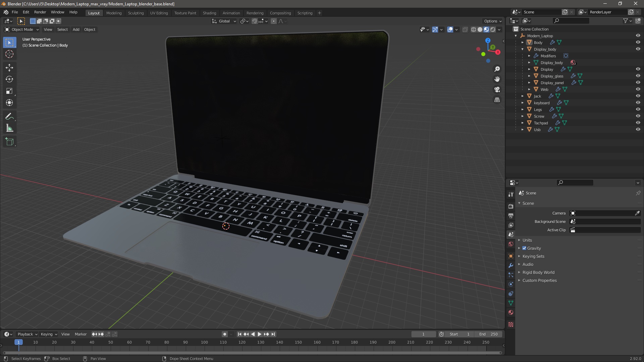Open the World properties tab
The height and width of the screenshot is (362, 644).
(x=511, y=244)
